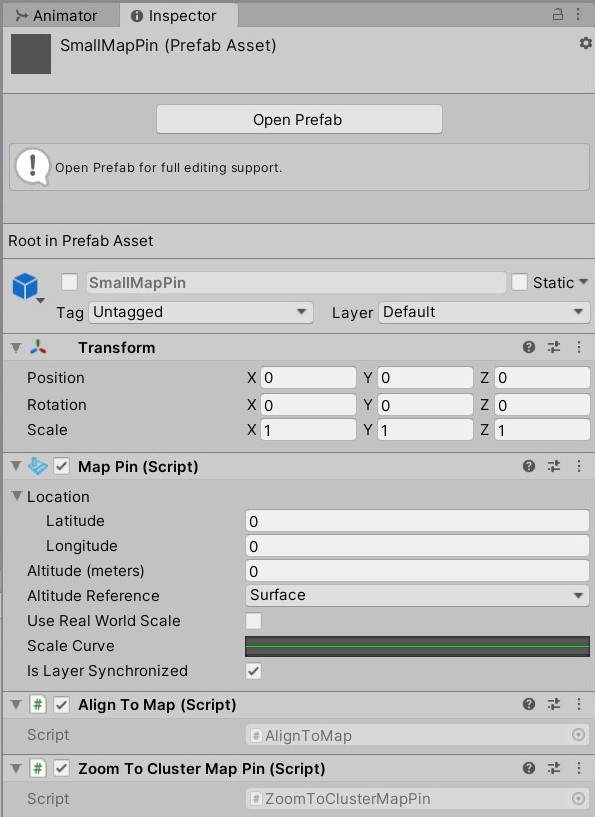
Task: Open prefab asset settings gear
Action: [585, 43]
